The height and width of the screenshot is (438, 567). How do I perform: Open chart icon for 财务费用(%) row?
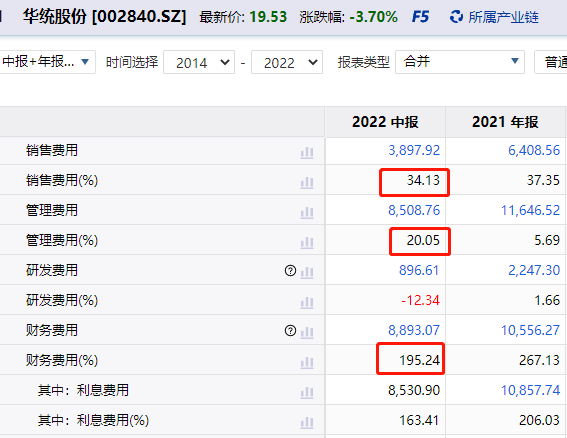307,363
